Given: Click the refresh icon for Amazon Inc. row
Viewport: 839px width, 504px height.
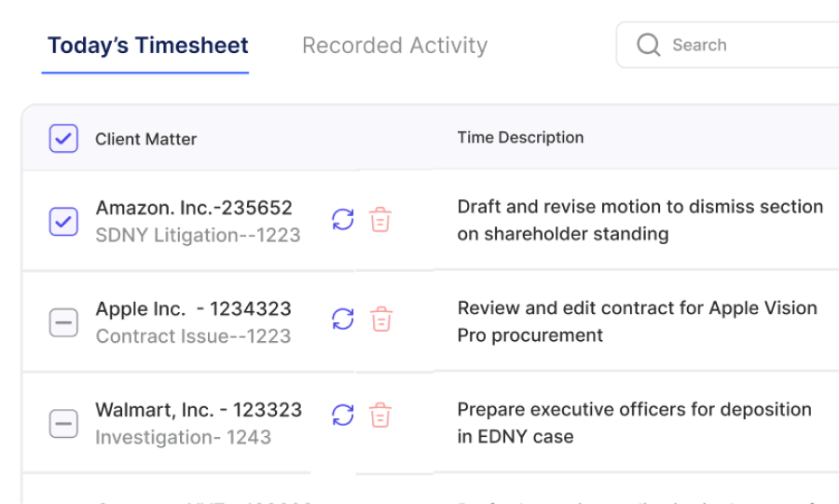Looking at the screenshot, I should tap(343, 220).
